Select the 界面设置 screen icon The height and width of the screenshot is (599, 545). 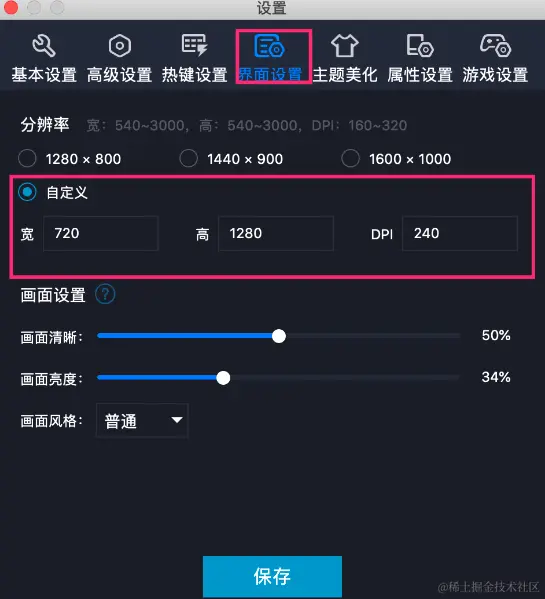(x=269, y=46)
